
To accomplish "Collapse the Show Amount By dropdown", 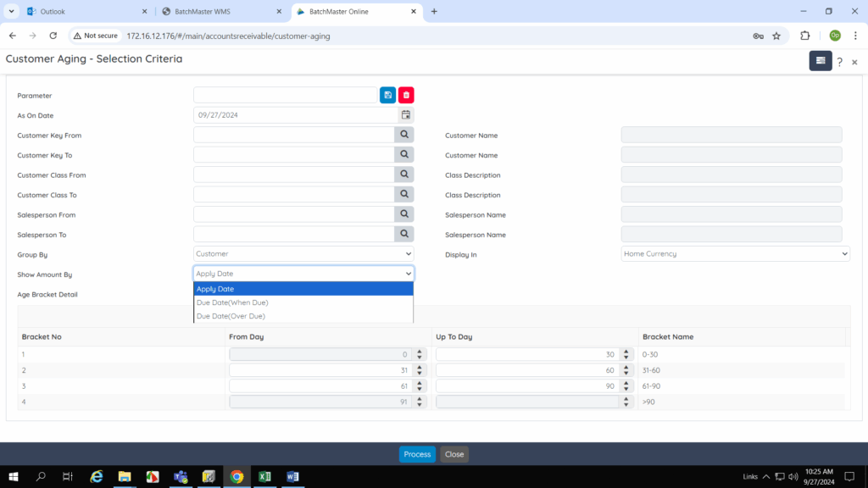I will click(x=303, y=274).
